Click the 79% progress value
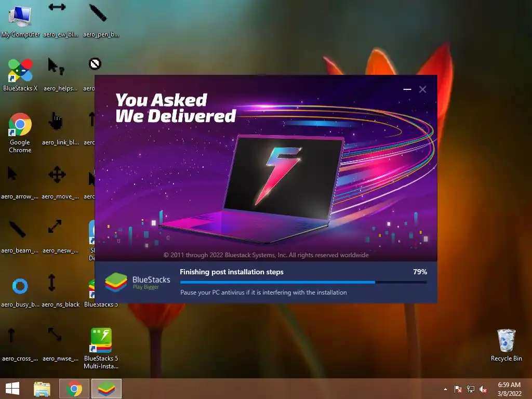 [x=420, y=272]
